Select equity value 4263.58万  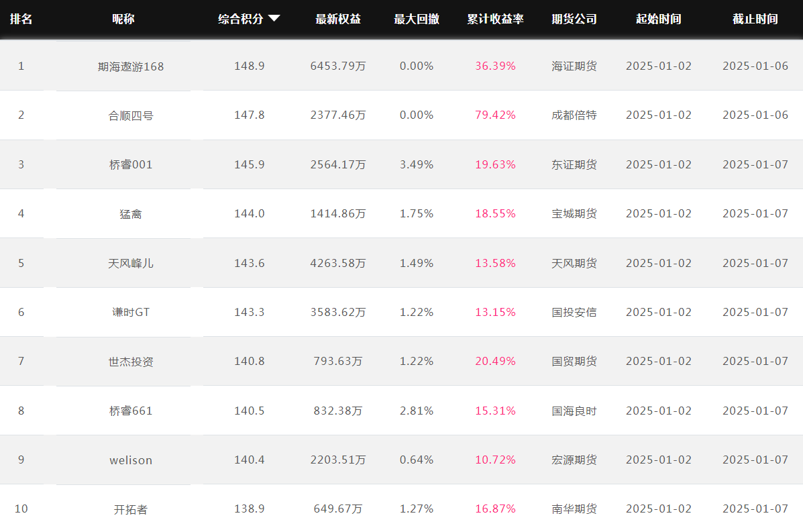point(338,263)
